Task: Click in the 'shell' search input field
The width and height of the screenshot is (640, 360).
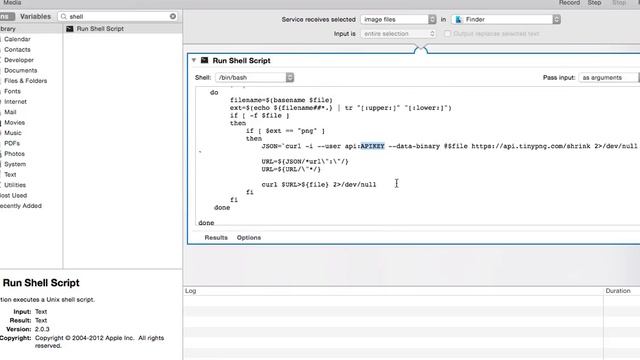Action: (118, 17)
